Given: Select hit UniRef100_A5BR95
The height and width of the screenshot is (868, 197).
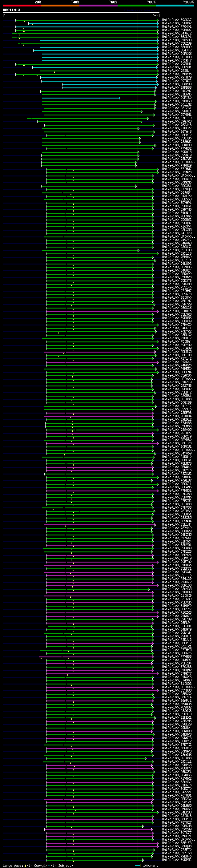Looking at the screenshot, I should click(177, 74).
